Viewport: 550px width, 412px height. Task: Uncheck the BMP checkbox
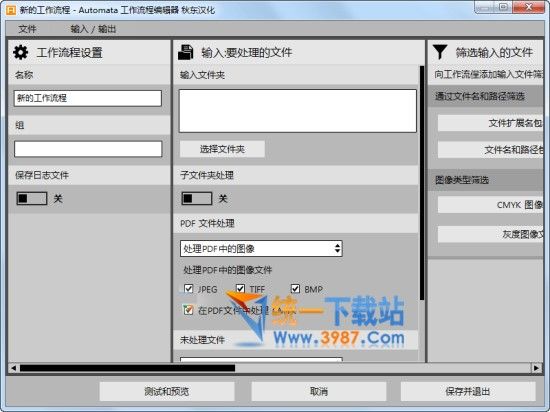point(295,289)
